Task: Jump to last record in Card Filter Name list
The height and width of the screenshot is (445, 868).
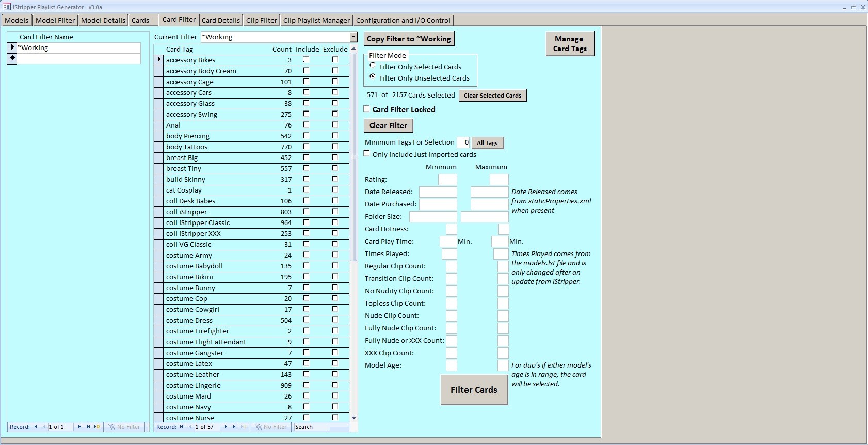Action: click(x=88, y=427)
